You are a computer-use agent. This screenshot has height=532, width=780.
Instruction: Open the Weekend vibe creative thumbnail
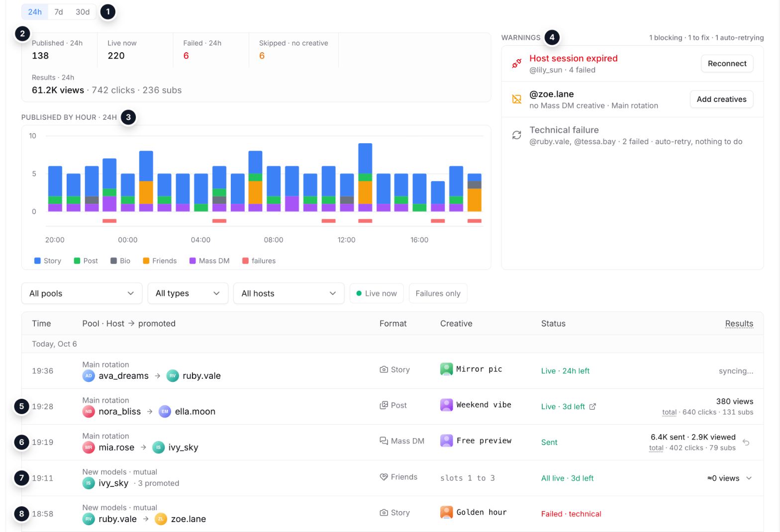tap(446, 405)
